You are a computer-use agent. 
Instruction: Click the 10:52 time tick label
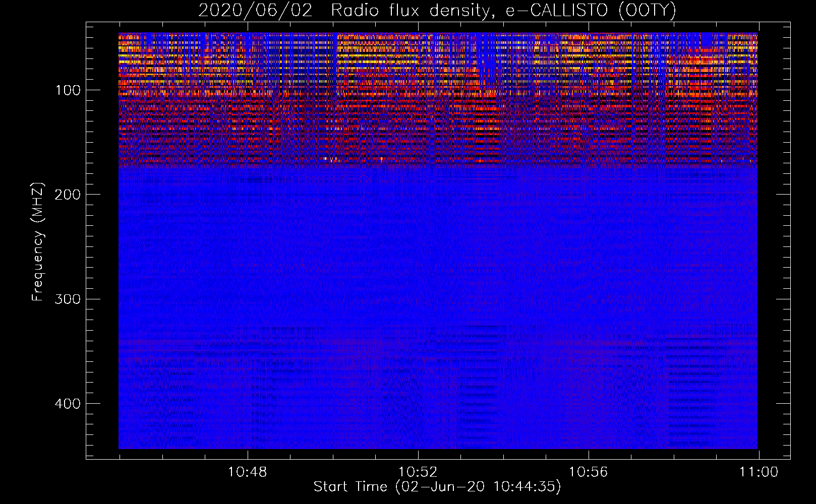tap(418, 472)
